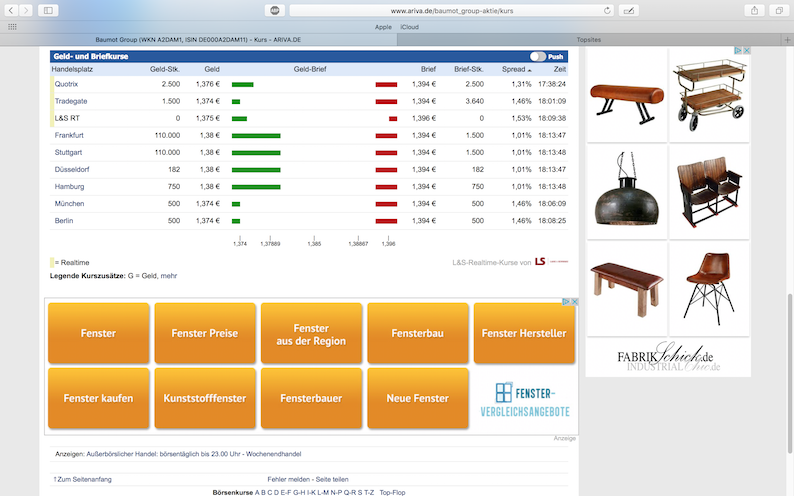Switch to the Baumot Group ARIVA.DE tab
This screenshot has width=794, height=496.
pos(198,39)
